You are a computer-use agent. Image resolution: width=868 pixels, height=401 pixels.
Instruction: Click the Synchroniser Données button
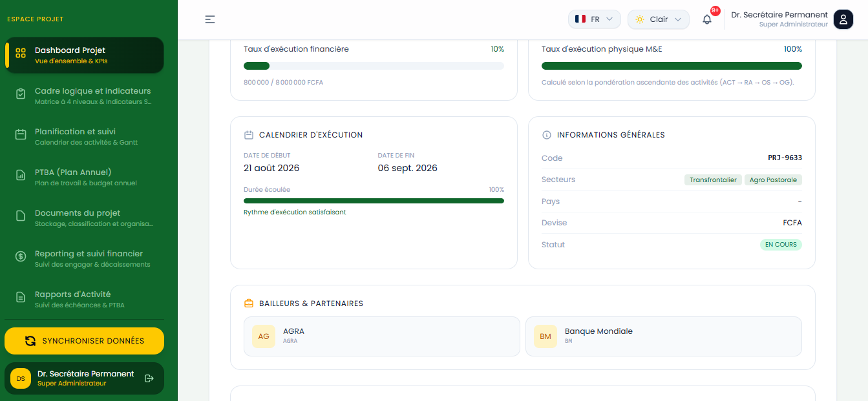[84, 341]
